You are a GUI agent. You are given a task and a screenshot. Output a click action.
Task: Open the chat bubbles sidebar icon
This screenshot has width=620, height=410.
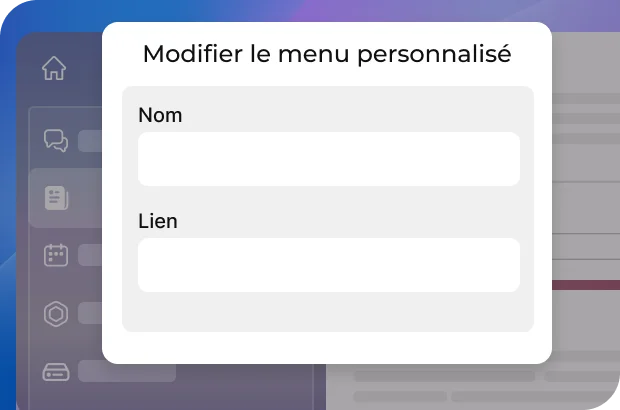55,141
